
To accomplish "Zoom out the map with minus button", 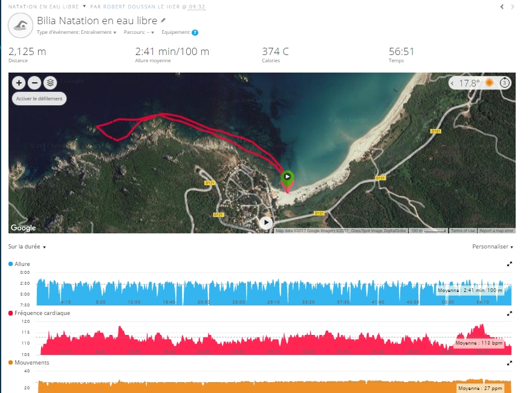I will (34, 83).
